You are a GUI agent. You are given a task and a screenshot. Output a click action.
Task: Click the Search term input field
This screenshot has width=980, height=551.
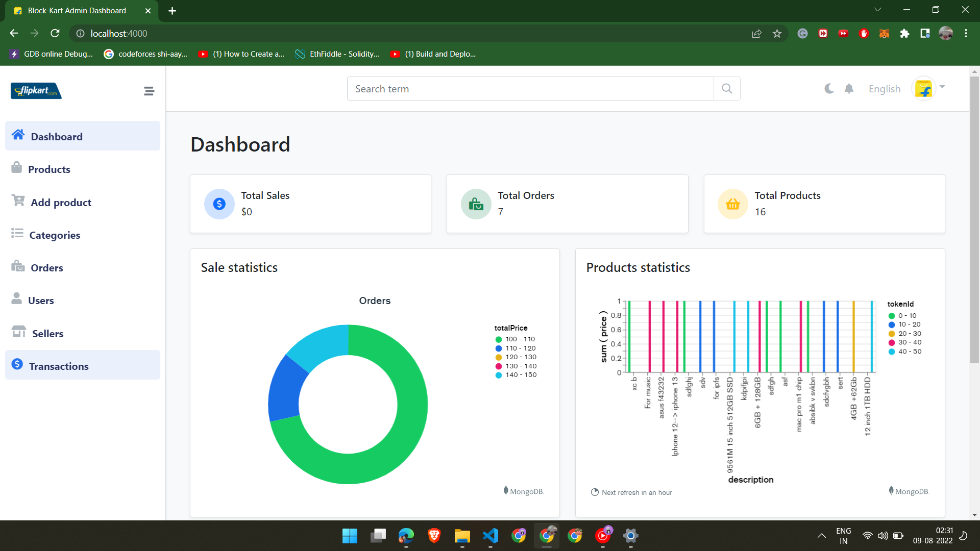(x=530, y=89)
